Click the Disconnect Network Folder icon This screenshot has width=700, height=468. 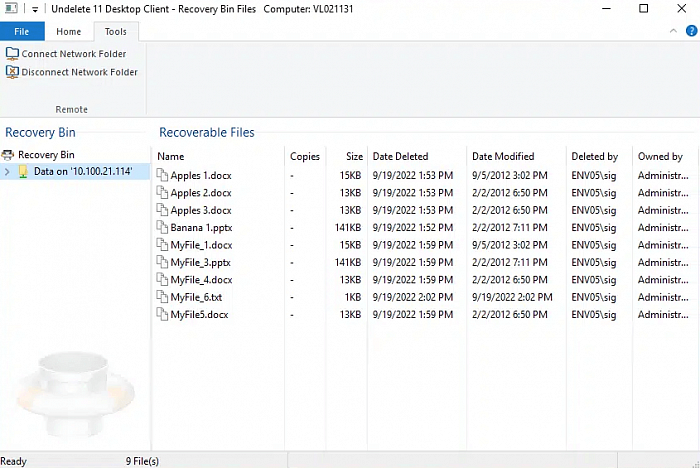[12, 72]
